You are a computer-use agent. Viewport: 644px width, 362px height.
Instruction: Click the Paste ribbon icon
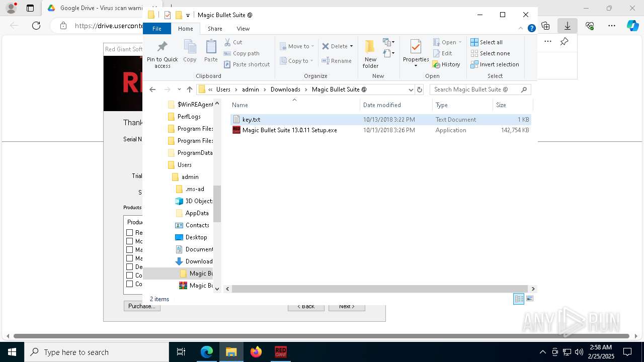click(x=211, y=51)
